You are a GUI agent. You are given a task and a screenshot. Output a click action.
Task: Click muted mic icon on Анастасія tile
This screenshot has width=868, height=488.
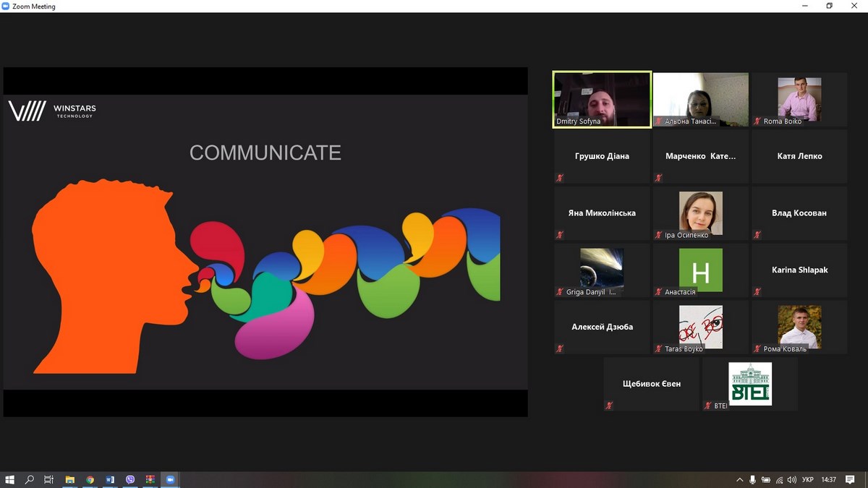pos(658,292)
